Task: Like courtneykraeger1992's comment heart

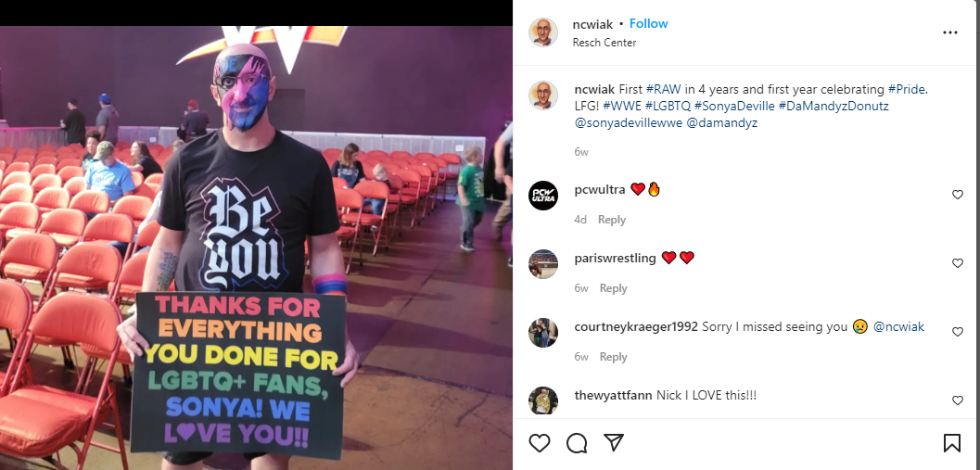Action: [x=958, y=332]
